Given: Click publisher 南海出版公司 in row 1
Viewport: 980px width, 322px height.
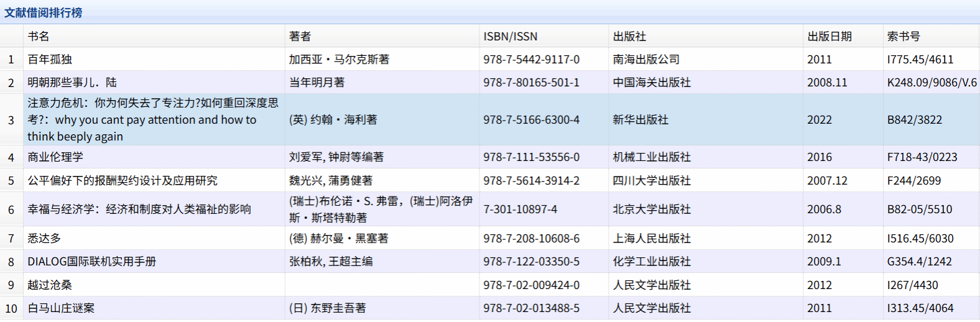Looking at the screenshot, I should tap(646, 60).
